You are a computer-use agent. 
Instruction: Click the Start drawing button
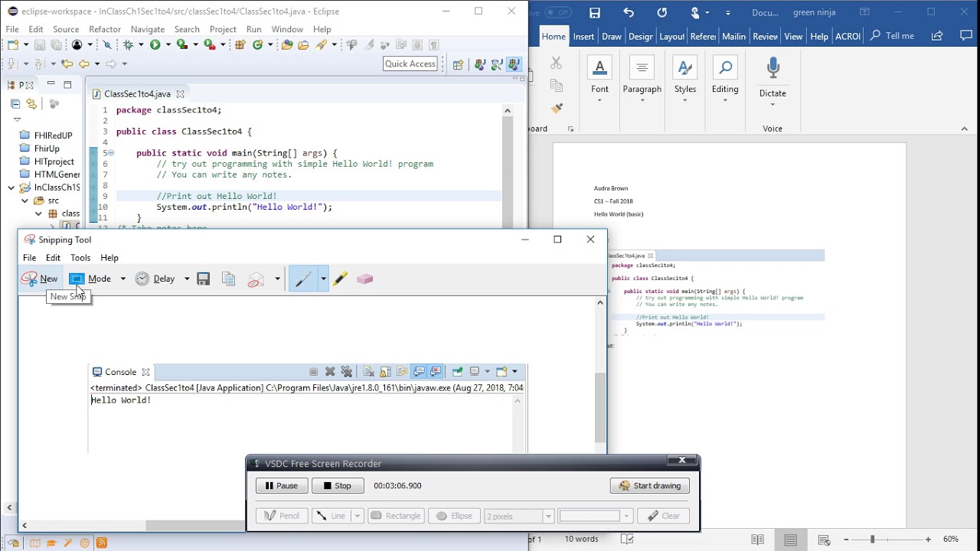pyautogui.click(x=650, y=485)
